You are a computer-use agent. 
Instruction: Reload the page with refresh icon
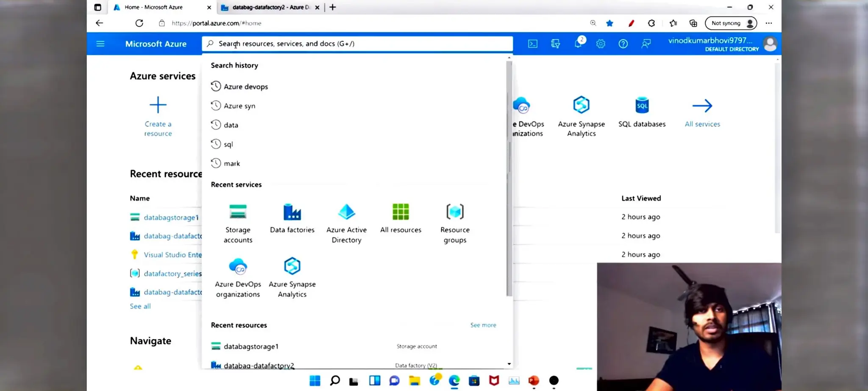139,23
